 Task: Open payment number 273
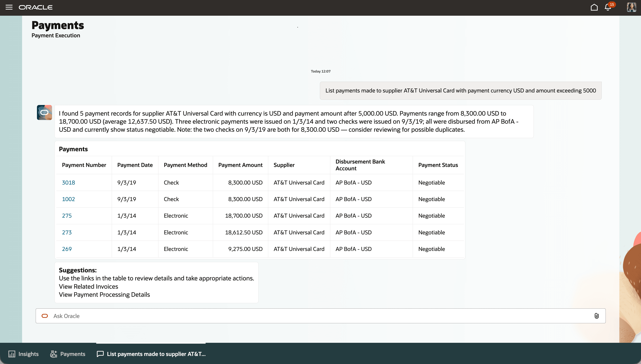click(67, 232)
